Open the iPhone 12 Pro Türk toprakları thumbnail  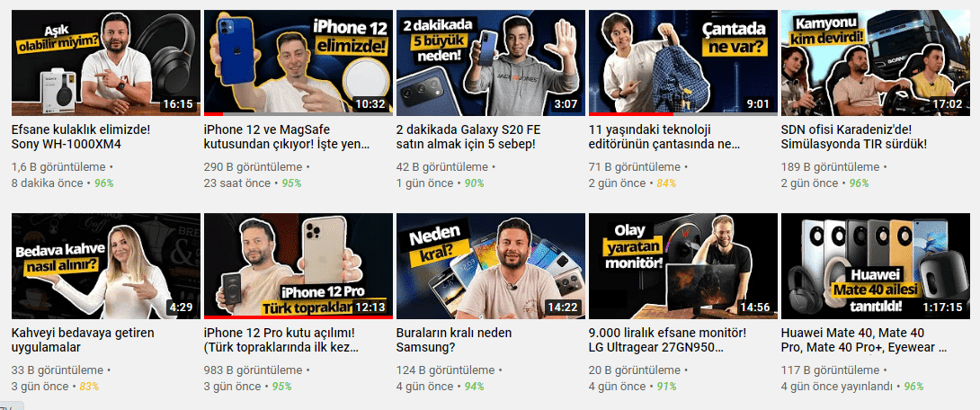pyautogui.click(x=298, y=266)
